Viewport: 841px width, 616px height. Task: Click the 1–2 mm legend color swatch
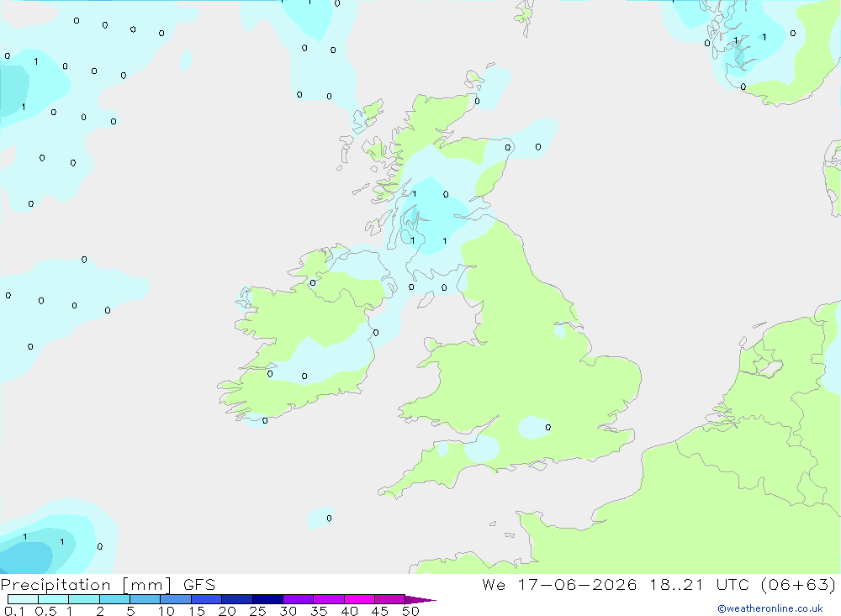click(84, 599)
